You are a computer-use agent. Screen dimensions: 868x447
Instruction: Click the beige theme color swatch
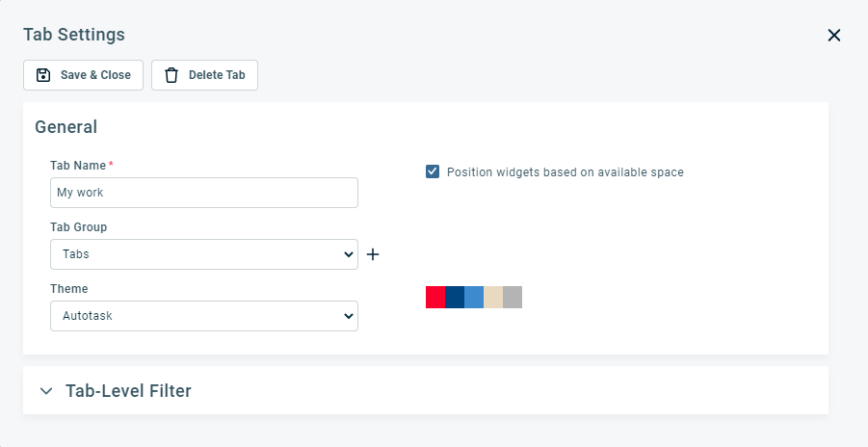[x=493, y=297]
